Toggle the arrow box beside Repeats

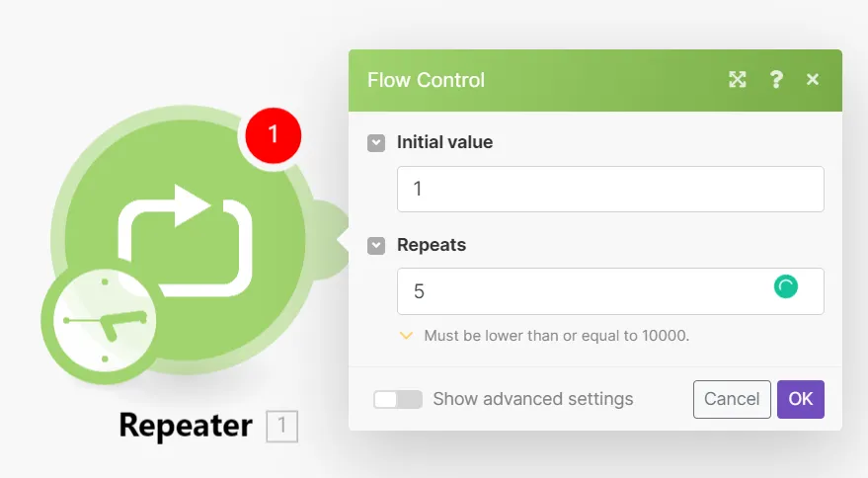[376, 245]
